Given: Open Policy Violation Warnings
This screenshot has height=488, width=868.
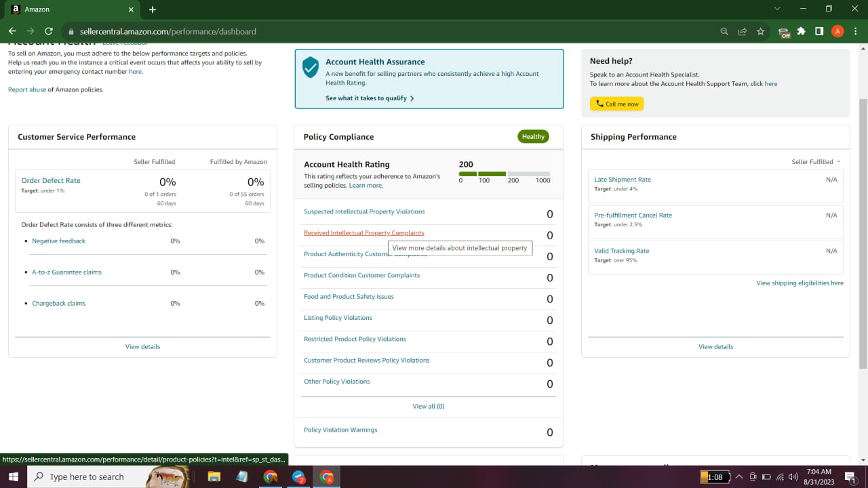Looking at the screenshot, I should [x=340, y=430].
